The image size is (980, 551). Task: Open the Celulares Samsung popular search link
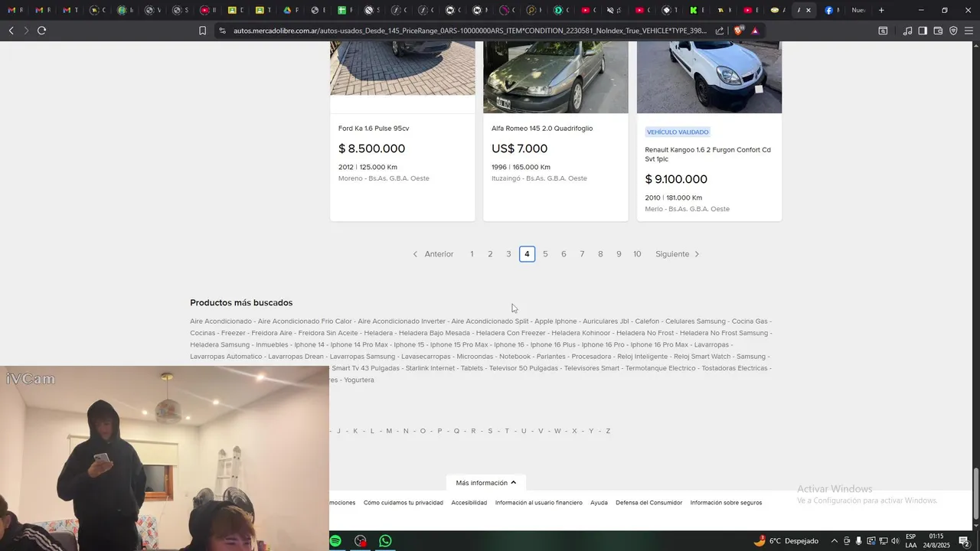pos(695,321)
